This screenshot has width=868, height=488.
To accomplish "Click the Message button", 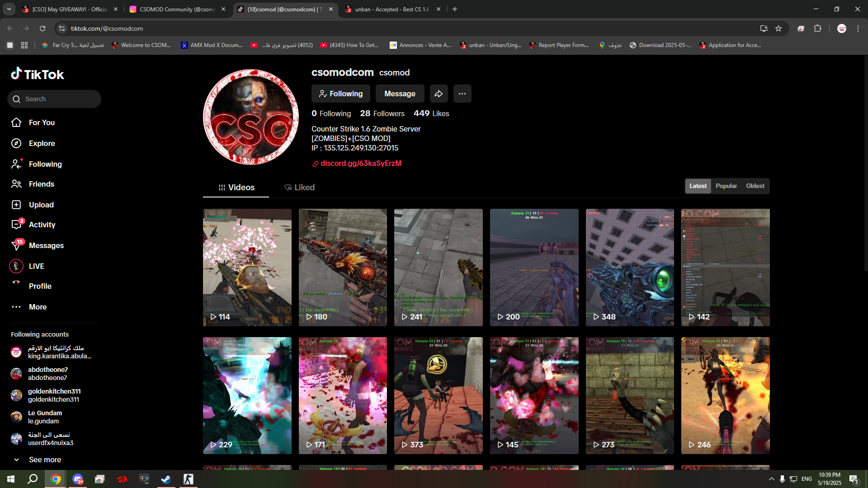I will point(400,94).
